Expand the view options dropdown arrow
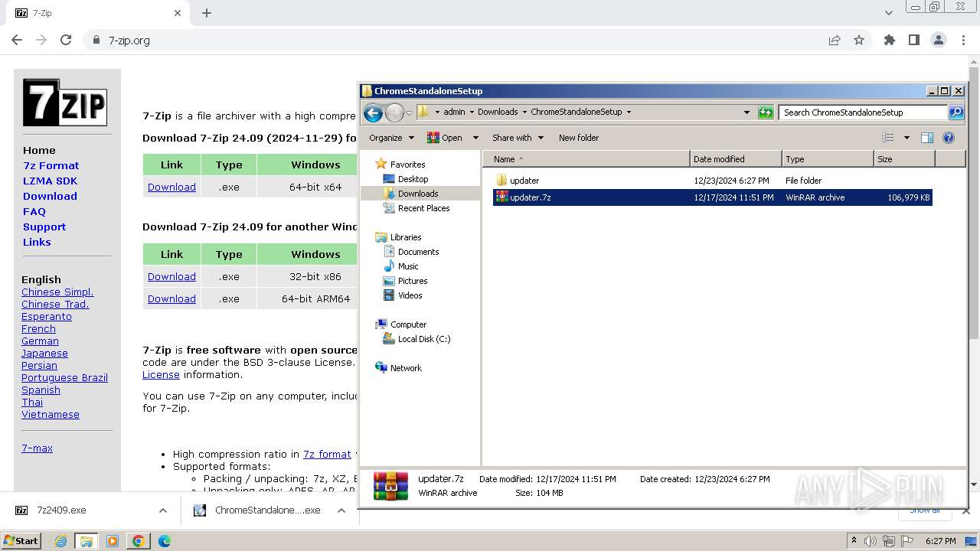This screenshot has height=551, width=980. coord(906,138)
